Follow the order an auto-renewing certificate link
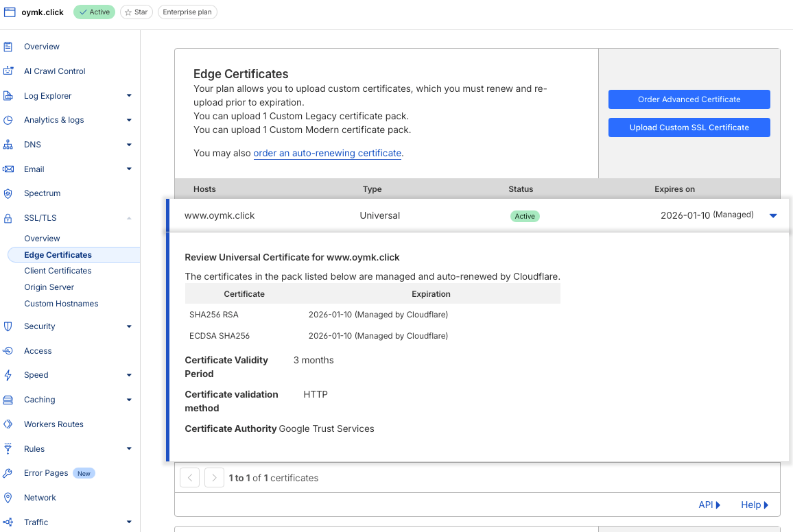This screenshot has width=793, height=532. [327, 154]
